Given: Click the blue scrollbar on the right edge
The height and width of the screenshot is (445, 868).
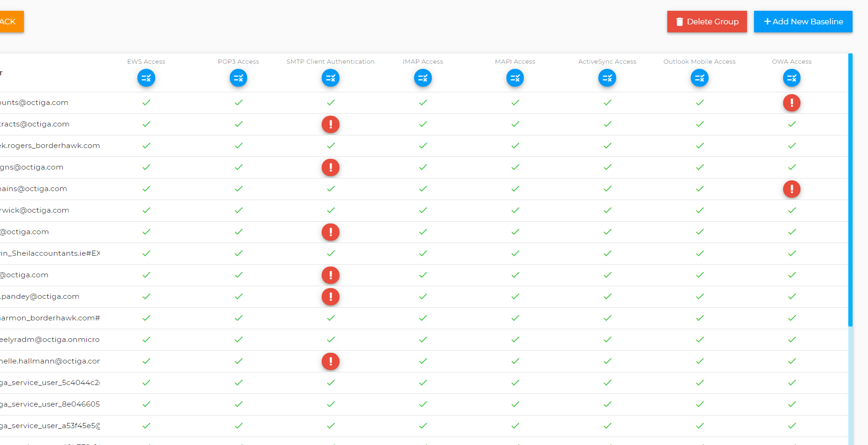Looking at the screenshot, I should tap(850, 187).
